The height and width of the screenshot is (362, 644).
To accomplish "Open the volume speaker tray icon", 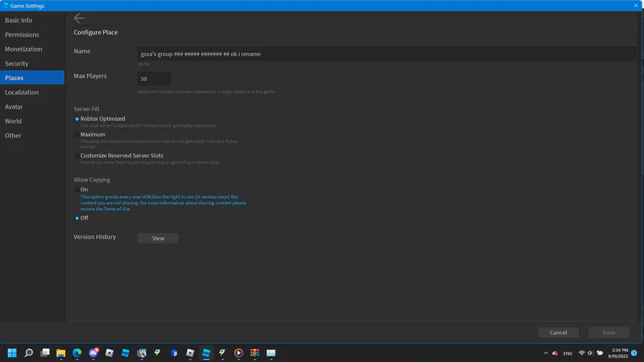I will point(590,353).
